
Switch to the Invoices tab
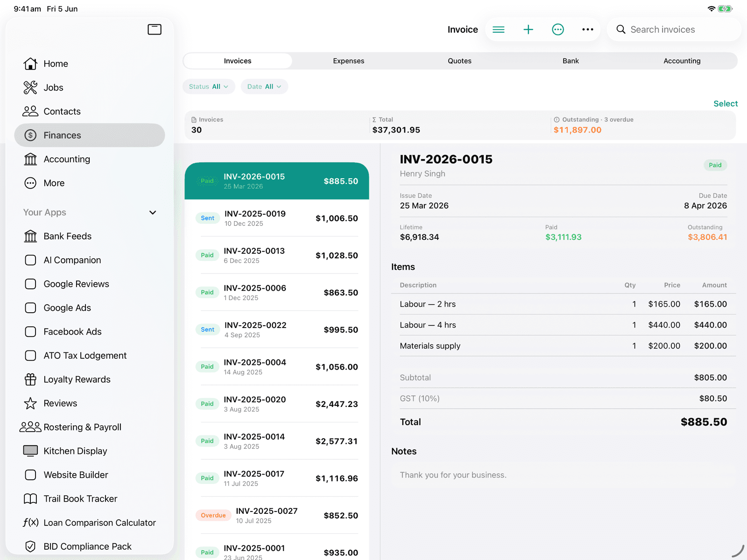(x=238, y=61)
